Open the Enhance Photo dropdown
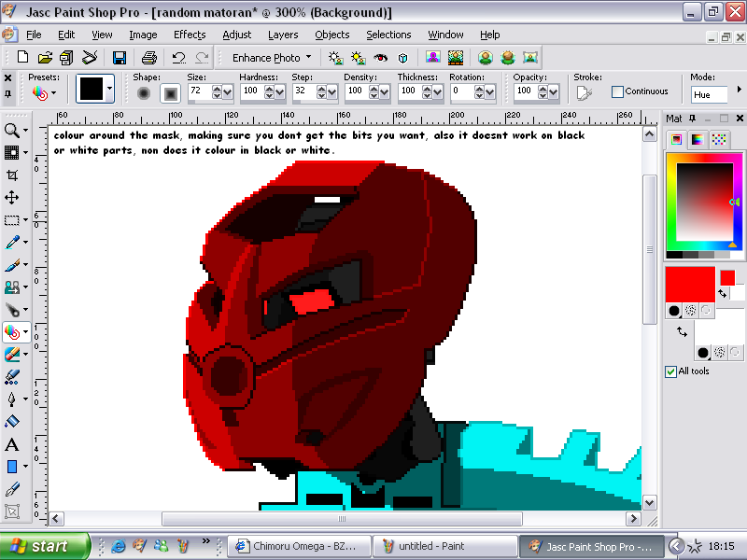Screen dimensions: 747x560 [308, 57]
